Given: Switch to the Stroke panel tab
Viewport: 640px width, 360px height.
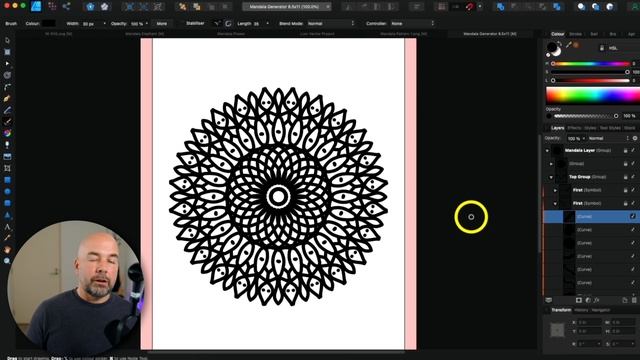Looking at the screenshot, I should (576, 34).
